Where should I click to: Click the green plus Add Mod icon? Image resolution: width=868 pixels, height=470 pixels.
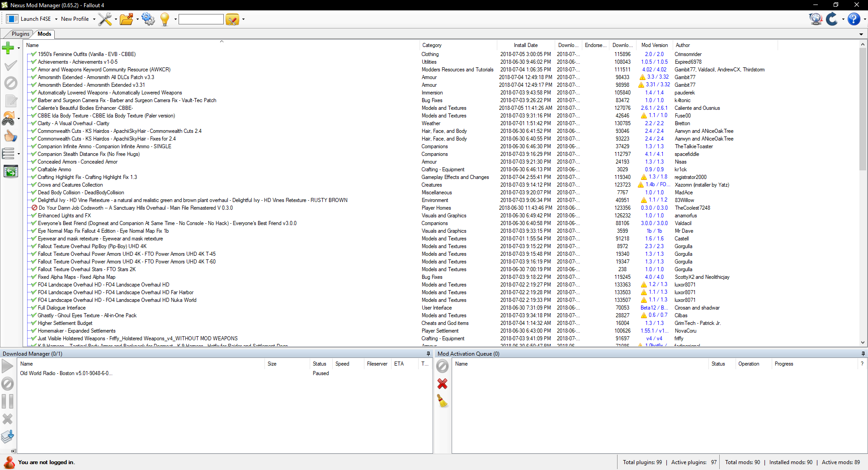tap(8, 48)
